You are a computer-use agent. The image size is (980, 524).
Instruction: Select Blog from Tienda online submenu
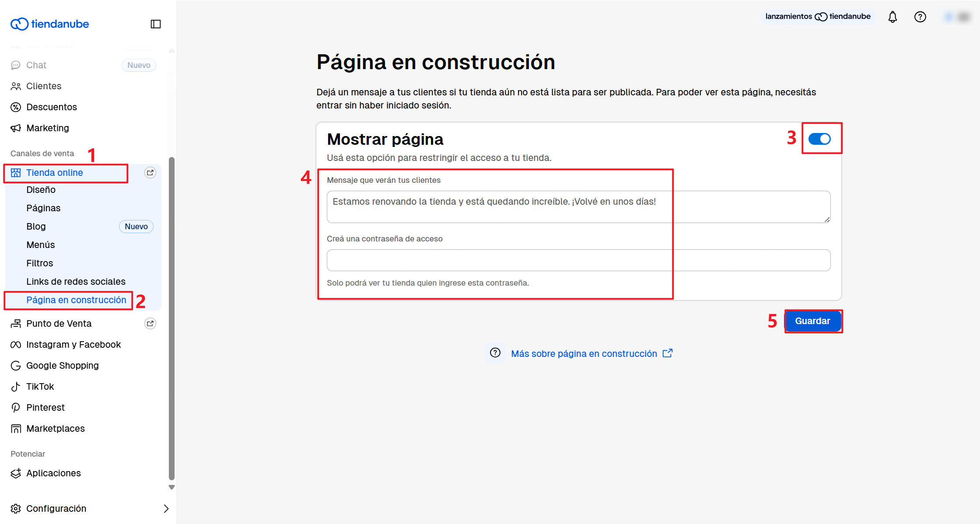(36, 226)
